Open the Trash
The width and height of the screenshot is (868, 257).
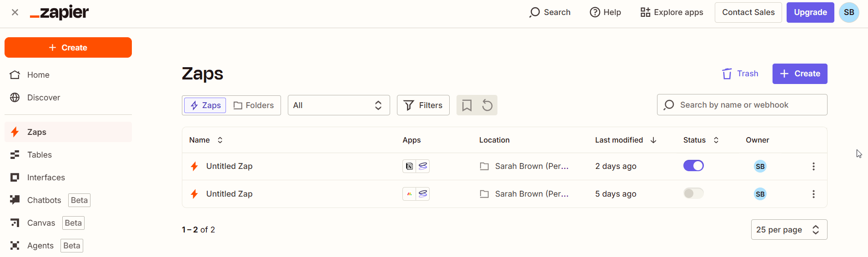point(740,74)
